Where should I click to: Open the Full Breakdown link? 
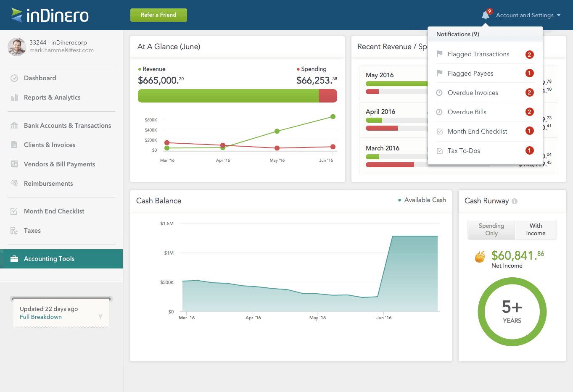[x=41, y=317]
